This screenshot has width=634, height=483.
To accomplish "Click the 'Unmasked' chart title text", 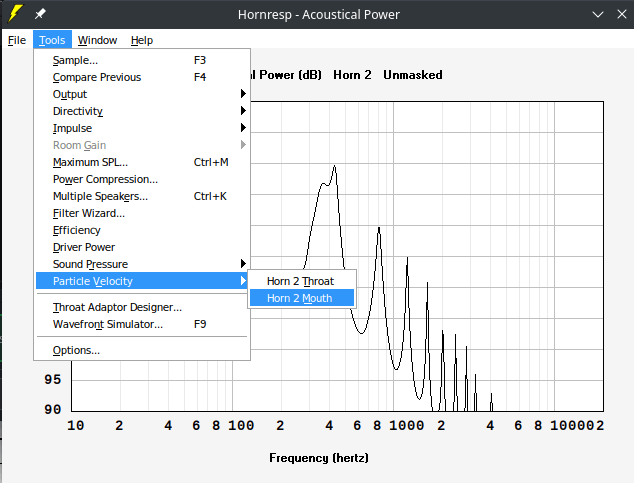I will tap(413, 75).
